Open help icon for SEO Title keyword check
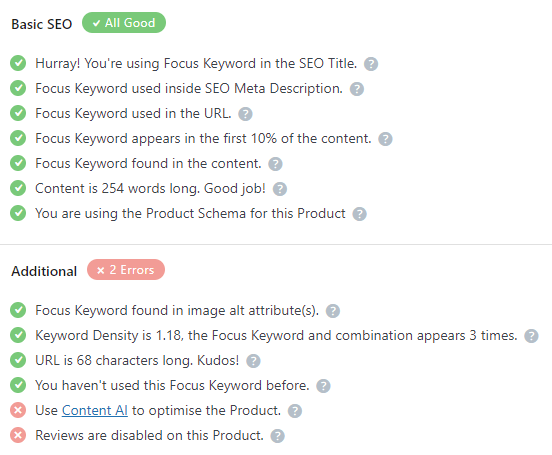Screen dimensions: 552x455 click(371, 64)
